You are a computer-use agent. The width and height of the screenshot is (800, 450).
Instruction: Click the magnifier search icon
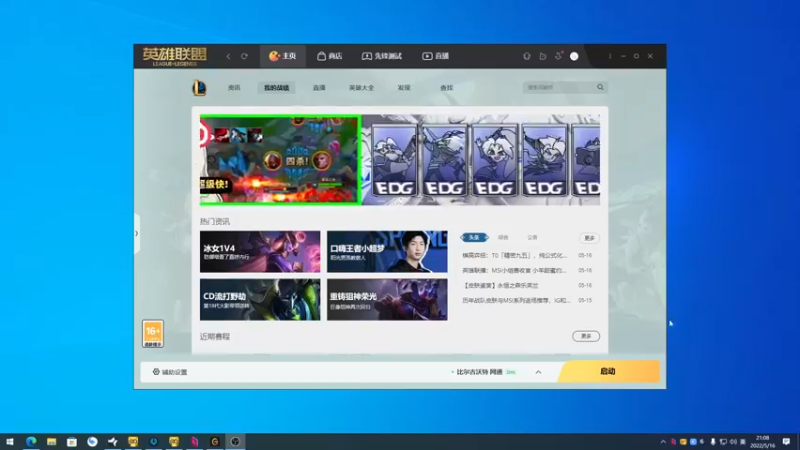(601, 87)
